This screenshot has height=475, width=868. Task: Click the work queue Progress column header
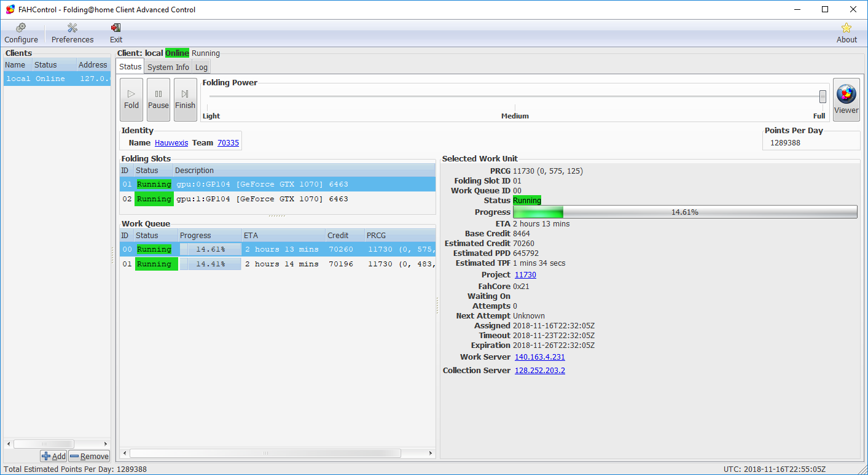(209, 235)
